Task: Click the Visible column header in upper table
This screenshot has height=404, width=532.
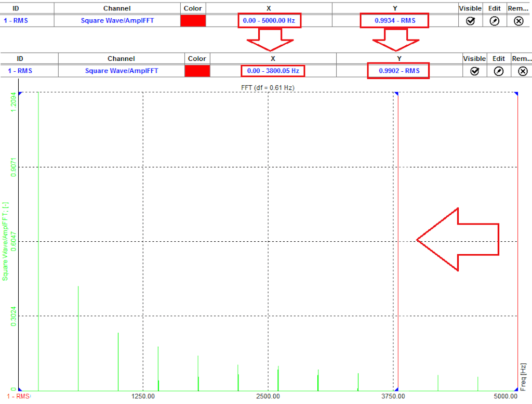Action: coord(470,8)
